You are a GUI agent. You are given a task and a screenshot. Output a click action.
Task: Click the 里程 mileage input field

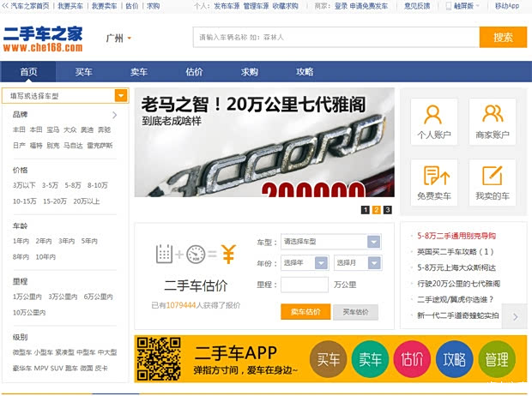coord(305,285)
